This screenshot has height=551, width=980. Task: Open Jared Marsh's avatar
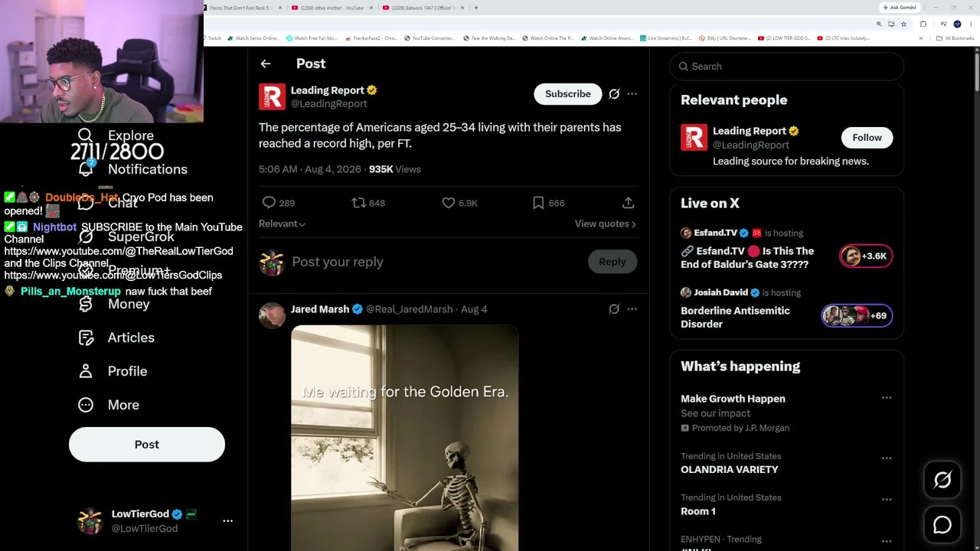[x=272, y=315]
